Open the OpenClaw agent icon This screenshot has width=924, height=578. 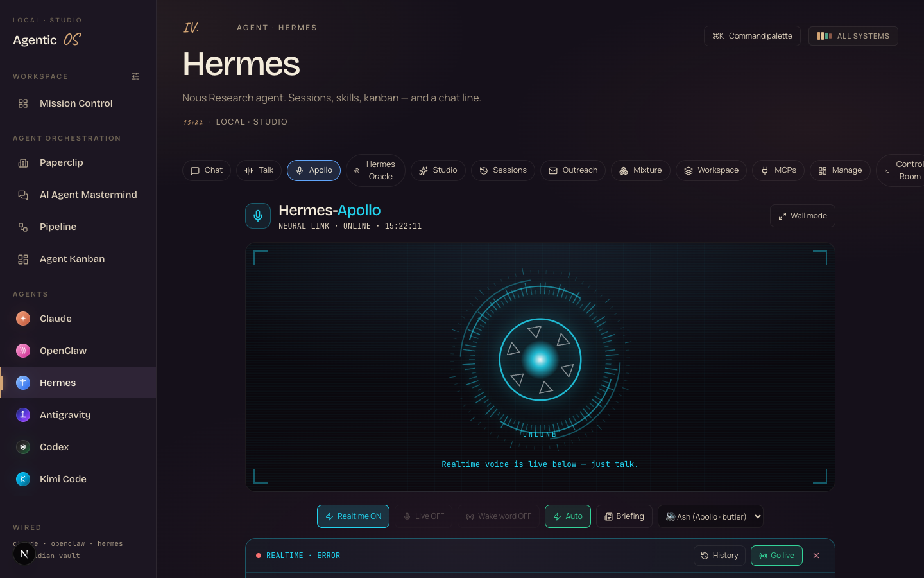pyautogui.click(x=23, y=351)
